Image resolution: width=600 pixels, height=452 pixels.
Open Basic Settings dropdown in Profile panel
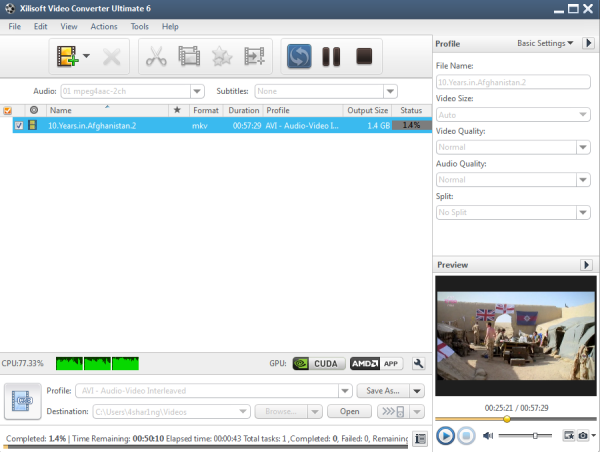tap(545, 43)
